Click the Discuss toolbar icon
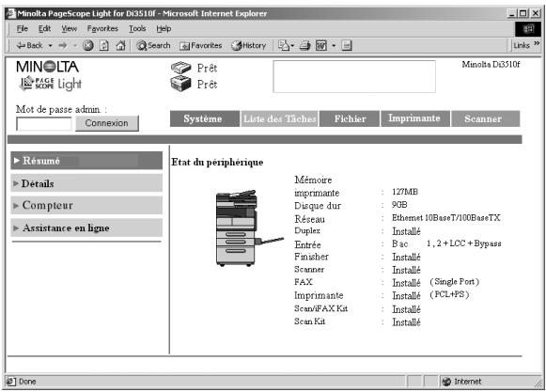 tap(347, 45)
